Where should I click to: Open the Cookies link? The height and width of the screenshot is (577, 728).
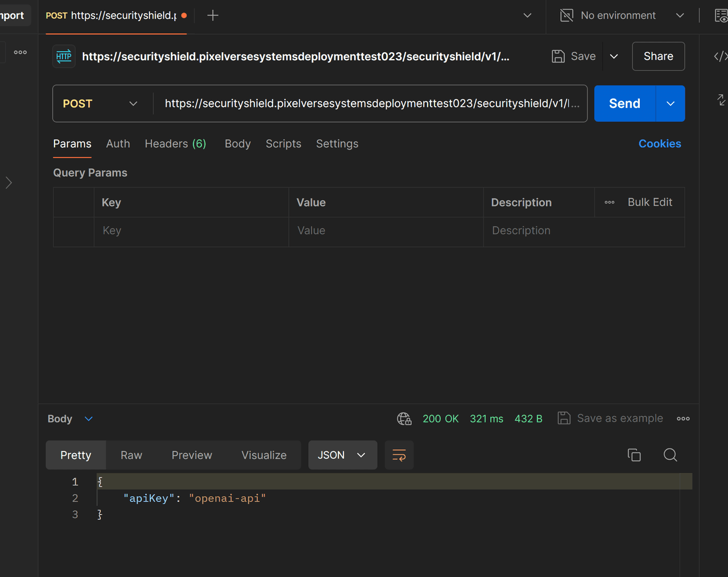[659, 144]
